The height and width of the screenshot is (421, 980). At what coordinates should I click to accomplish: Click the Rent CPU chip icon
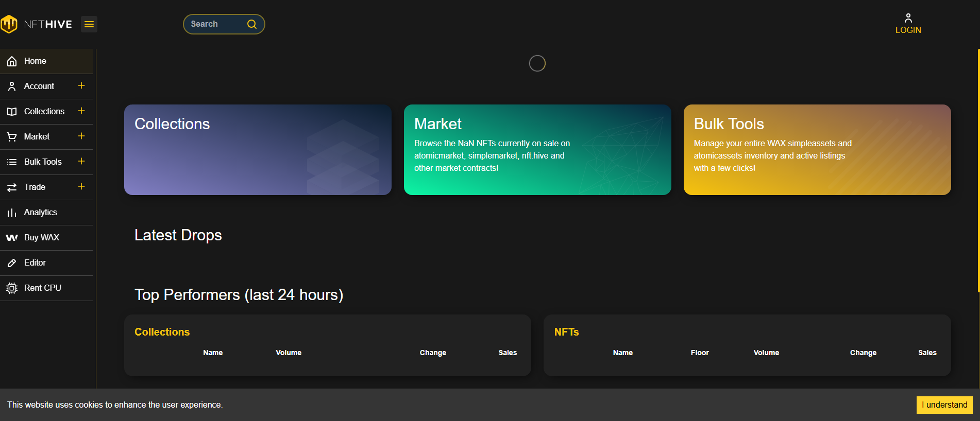point(12,288)
